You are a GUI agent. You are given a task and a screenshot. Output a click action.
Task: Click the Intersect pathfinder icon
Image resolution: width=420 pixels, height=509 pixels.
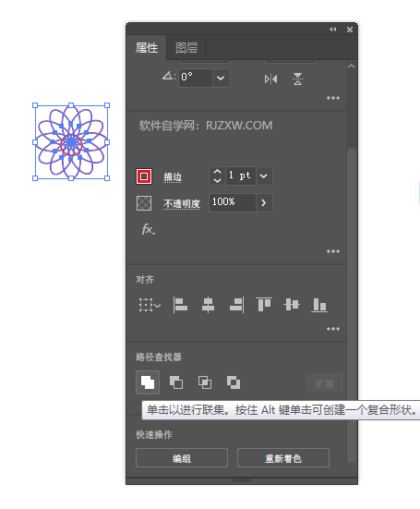click(x=205, y=382)
